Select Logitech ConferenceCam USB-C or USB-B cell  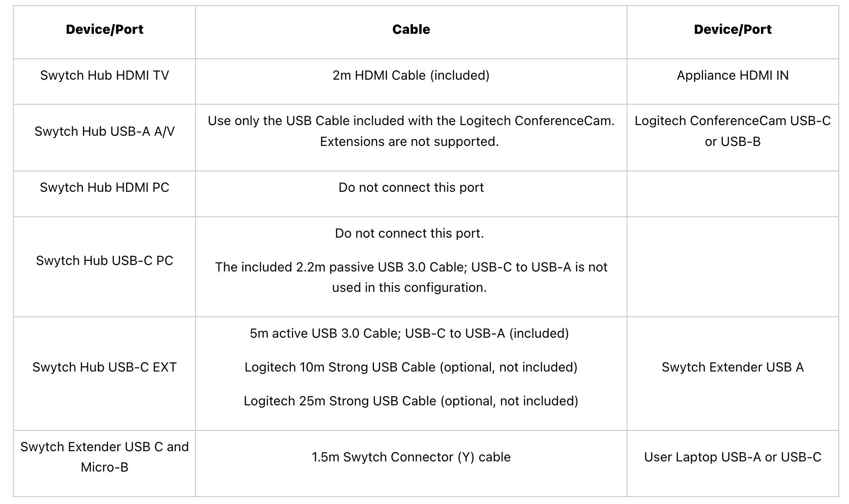(x=732, y=131)
